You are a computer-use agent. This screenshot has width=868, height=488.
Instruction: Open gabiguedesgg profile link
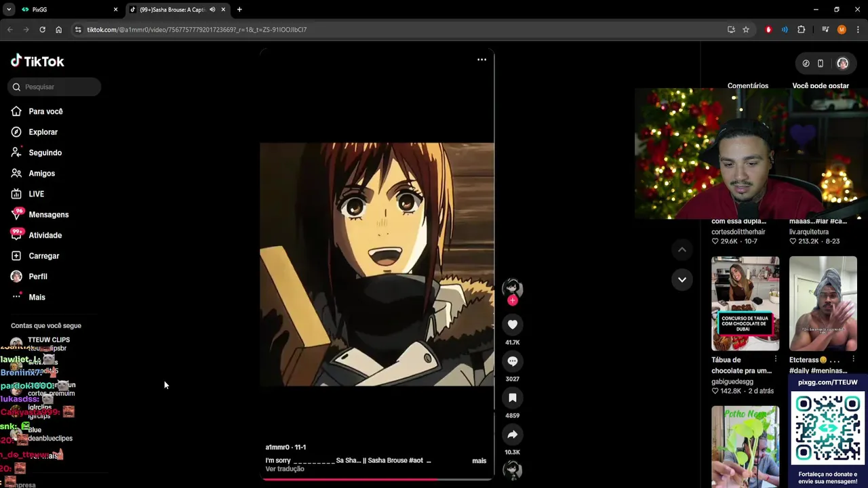click(x=732, y=382)
